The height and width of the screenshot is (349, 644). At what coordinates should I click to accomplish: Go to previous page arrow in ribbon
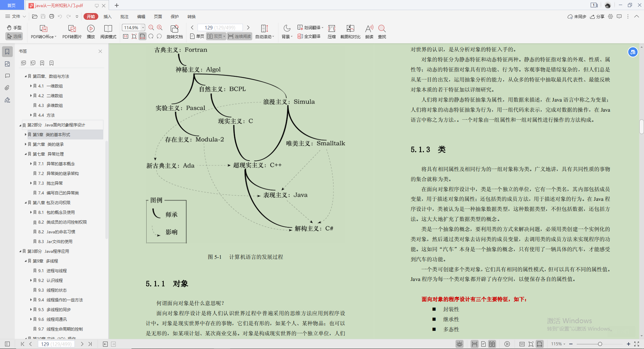pyautogui.click(x=192, y=27)
